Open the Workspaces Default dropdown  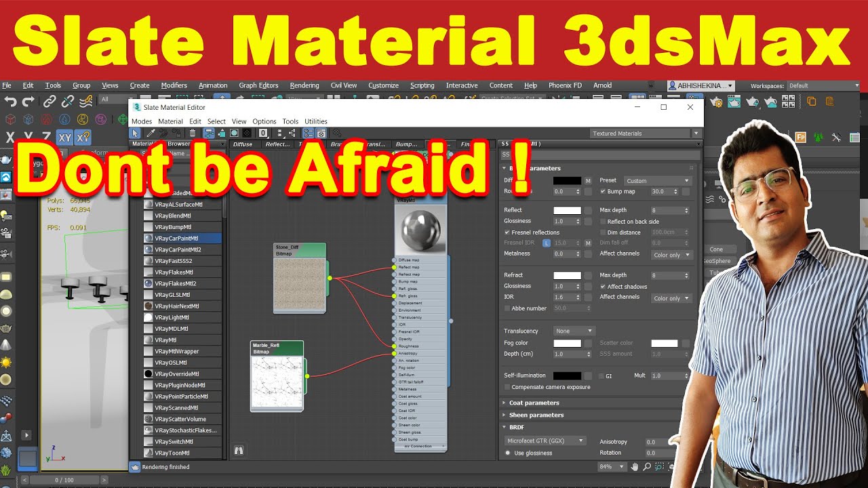822,85
